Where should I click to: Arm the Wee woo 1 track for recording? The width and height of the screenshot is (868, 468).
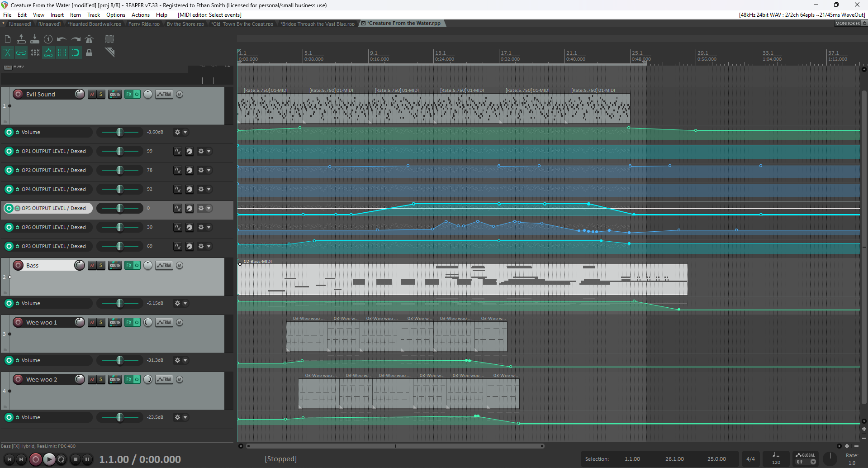pyautogui.click(x=18, y=322)
